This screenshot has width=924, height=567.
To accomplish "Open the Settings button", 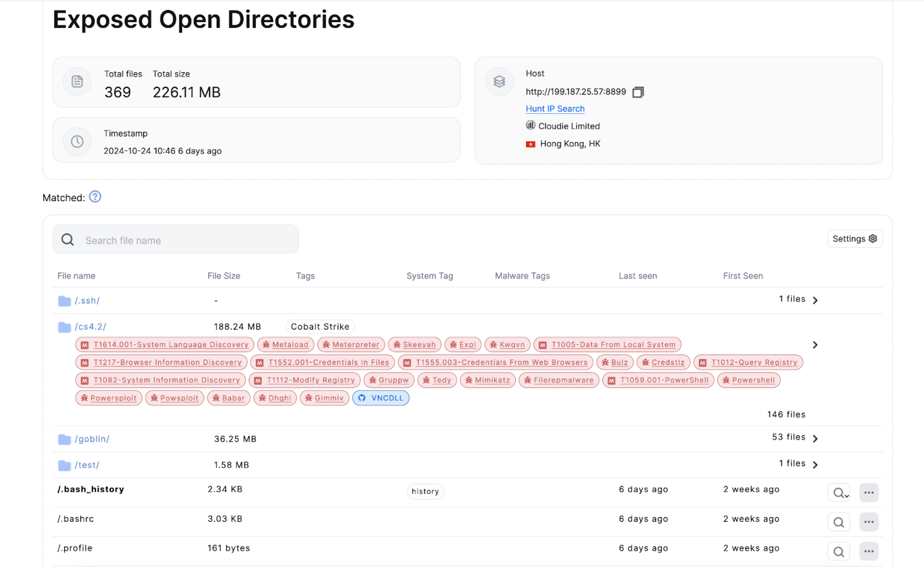I will click(x=854, y=239).
